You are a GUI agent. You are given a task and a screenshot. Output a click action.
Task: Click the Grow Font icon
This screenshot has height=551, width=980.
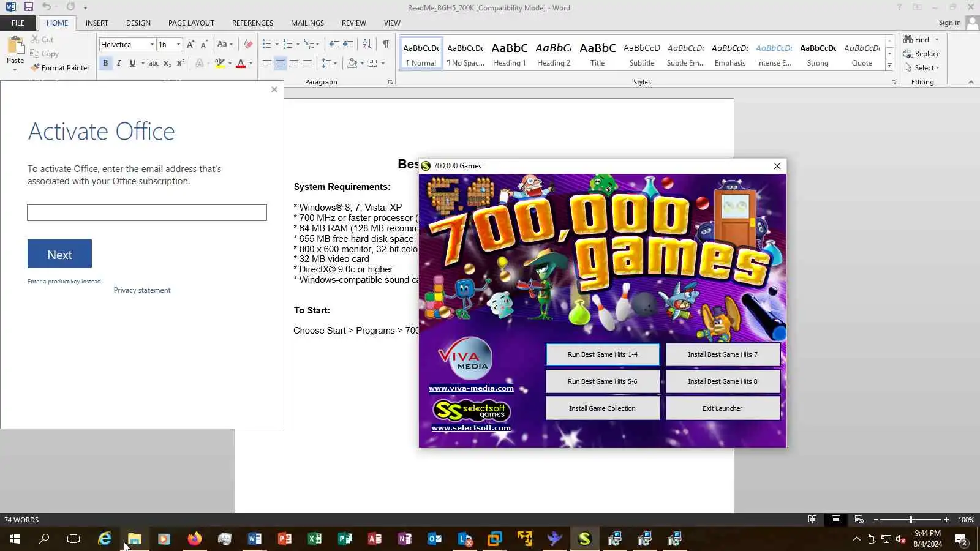click(190, 44)
